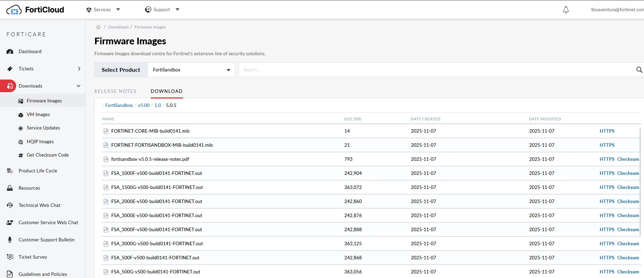Download FSA_500F firmware via HTTPS
644x278 pixels.
pyautogui.click(x=607, y=258)
